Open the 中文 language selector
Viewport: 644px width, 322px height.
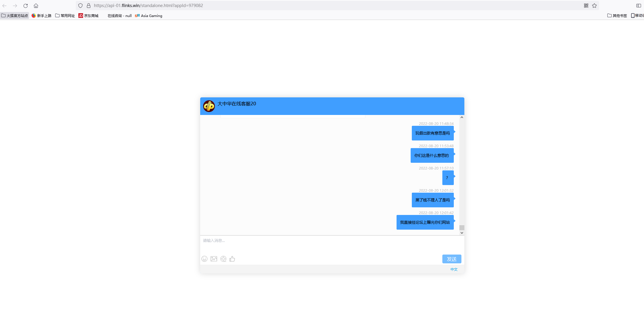(x=454, y=269)
